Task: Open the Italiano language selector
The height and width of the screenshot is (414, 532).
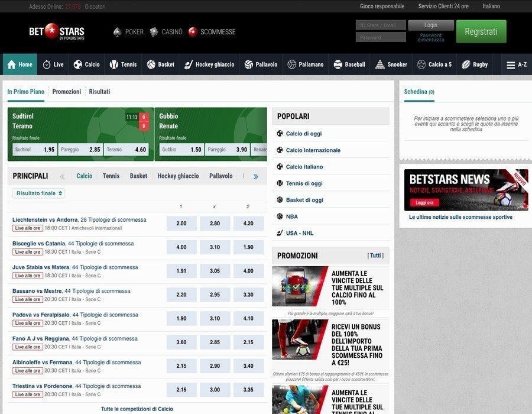Action: [x=491, y=6]
